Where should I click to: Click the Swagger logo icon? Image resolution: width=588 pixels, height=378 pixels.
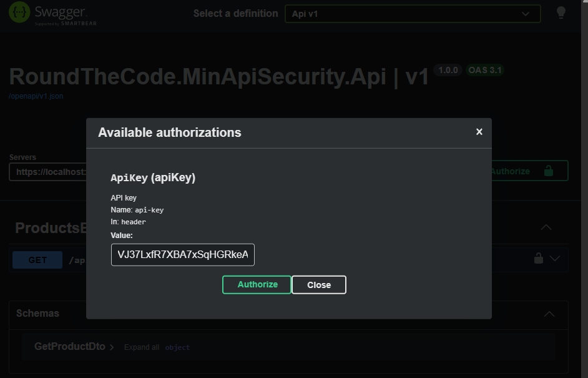pos(18,12)
